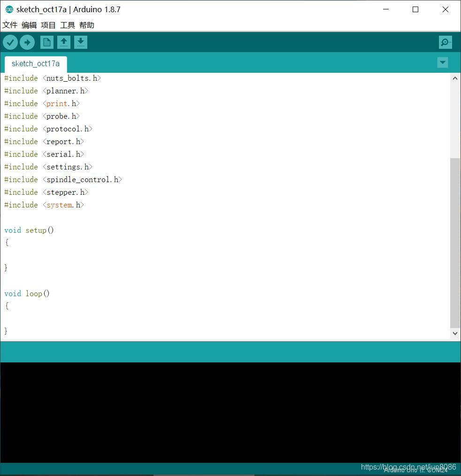This screenshot has height=476, width=461.
Task: Open the 帮助 menu
Action: (87, 25)
